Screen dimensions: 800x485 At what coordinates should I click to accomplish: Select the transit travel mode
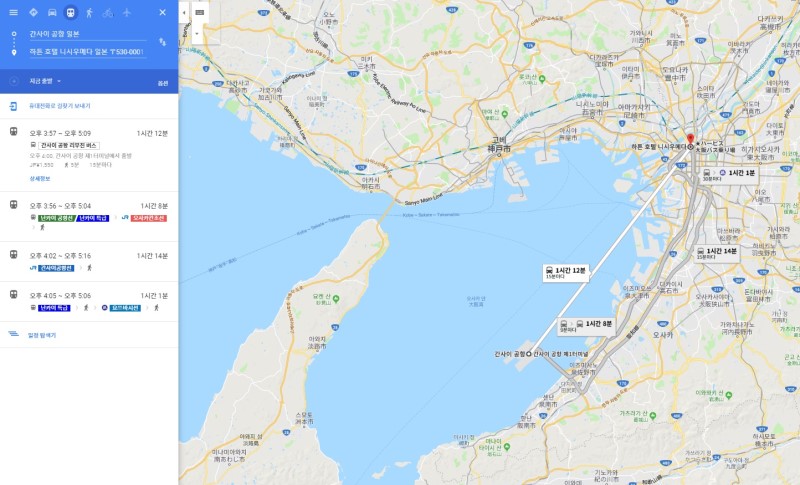(x=71, y=12)
